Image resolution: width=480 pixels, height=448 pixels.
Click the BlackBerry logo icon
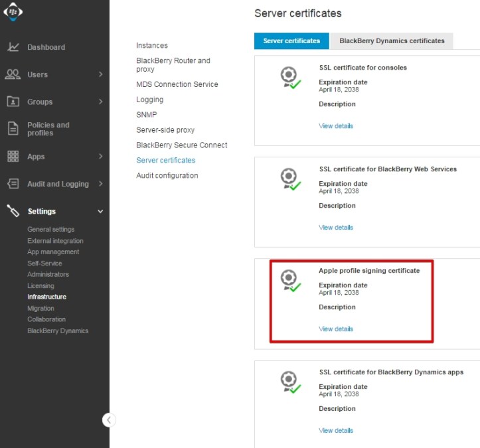click(13, 13)
